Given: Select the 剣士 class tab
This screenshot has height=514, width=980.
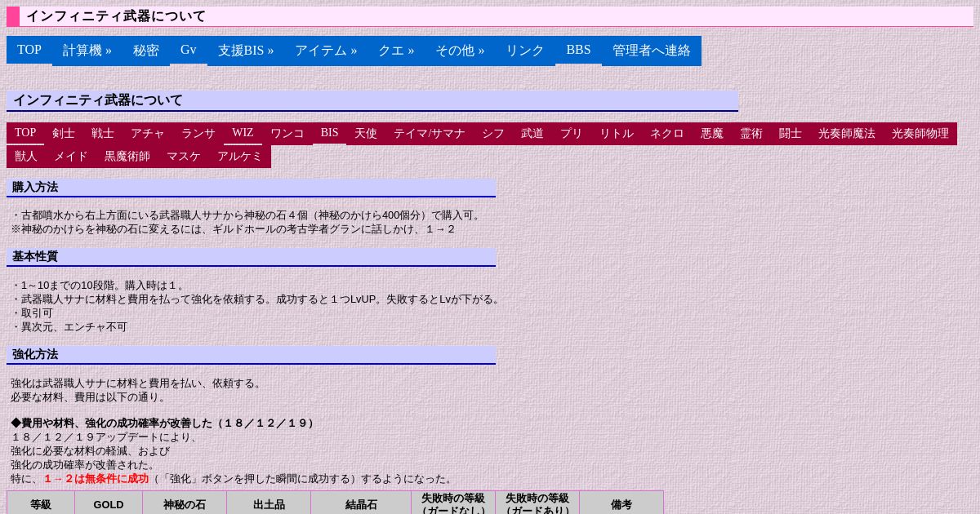Looking at the screenshot, I should tap(64, 134).
